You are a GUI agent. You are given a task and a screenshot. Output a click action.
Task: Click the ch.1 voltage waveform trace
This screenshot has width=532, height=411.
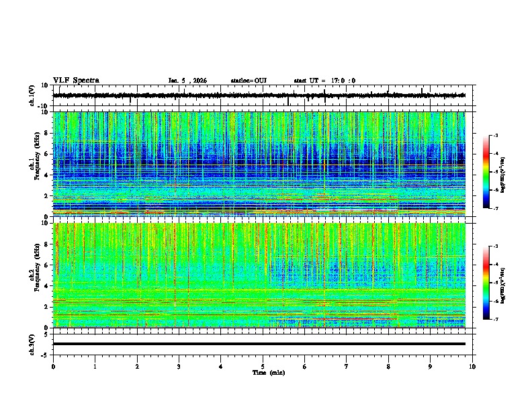coord(259,95)
